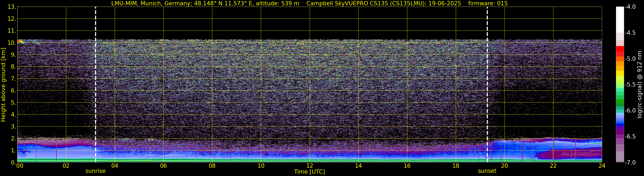
Task: Click the height tick label '5.'
Action: pos(13,103)
